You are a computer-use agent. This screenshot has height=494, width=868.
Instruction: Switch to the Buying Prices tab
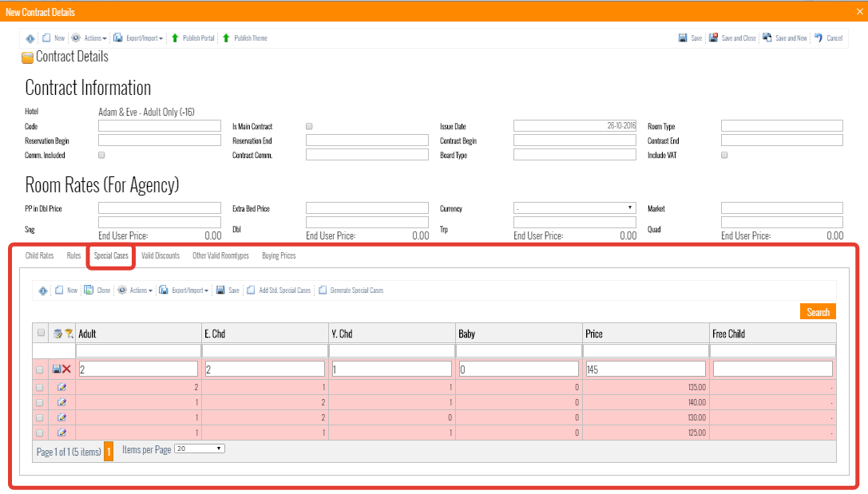(279, 255)
